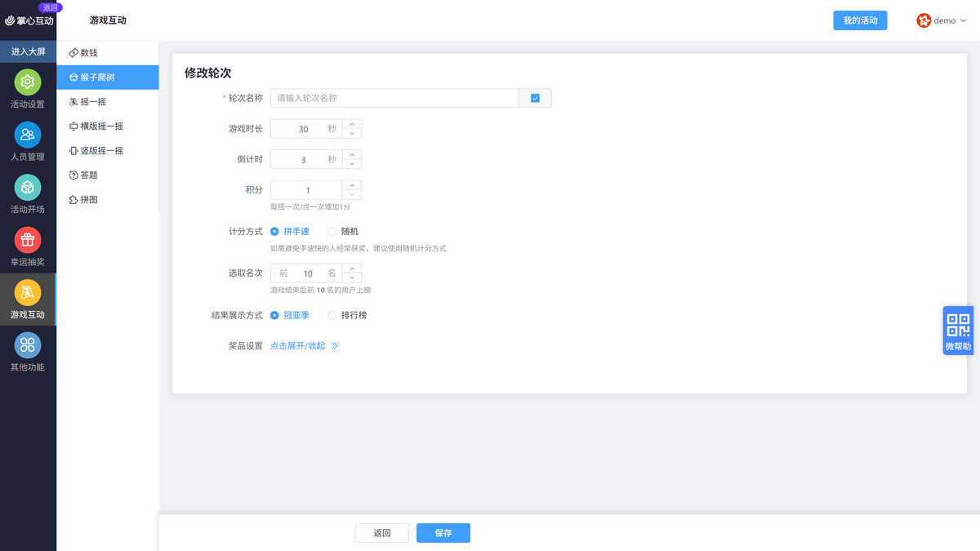Click the 数钱 menu icon
The height and width of the screenshot is (551, 980).
(73, 53)
